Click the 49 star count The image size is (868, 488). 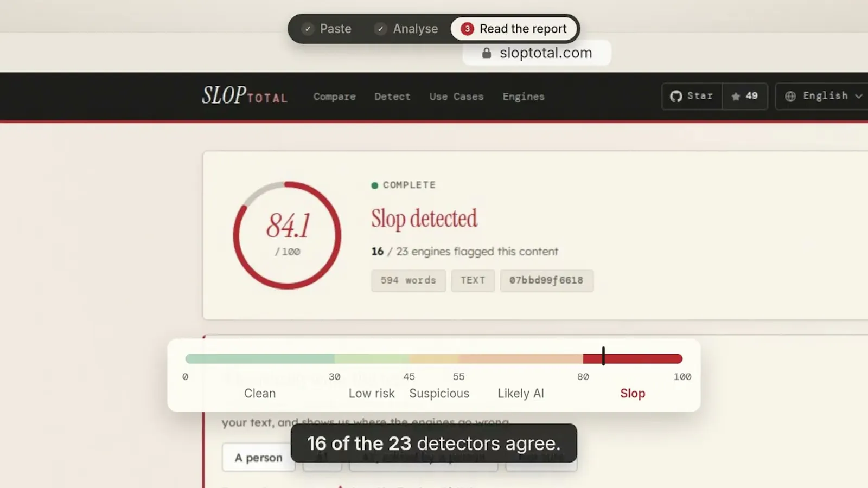coord(745,96)
